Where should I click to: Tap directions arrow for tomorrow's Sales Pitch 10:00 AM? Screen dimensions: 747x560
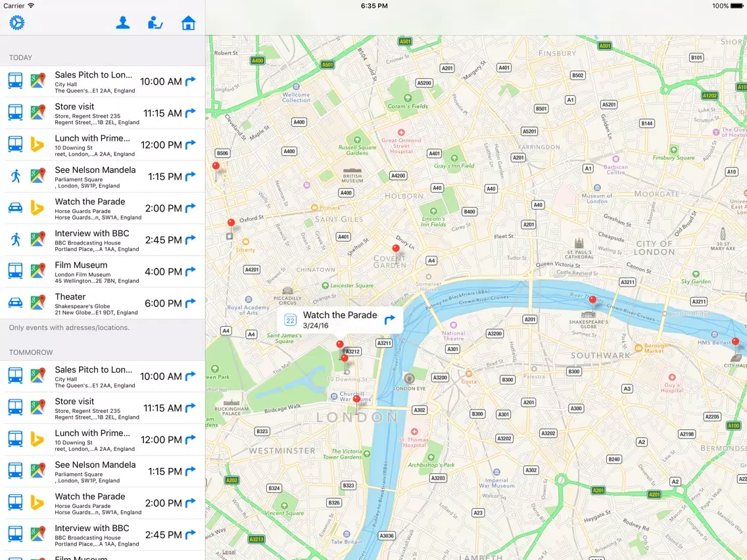pos(191,376)
